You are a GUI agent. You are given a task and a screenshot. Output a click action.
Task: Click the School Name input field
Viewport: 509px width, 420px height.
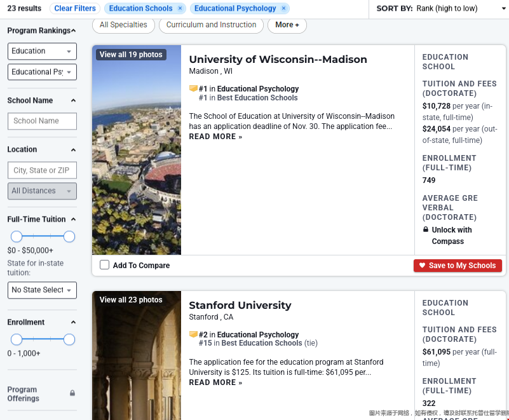(42, 121)
